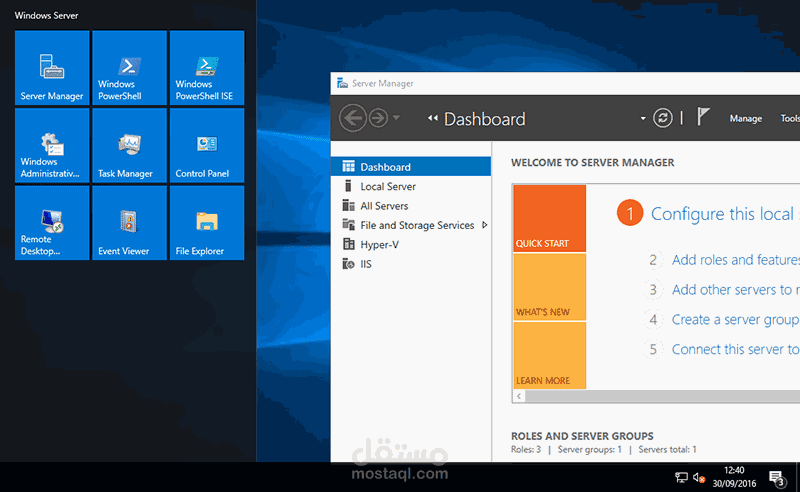Go back with the Server Manager back arrow
Screen dimensions: 800x492
353,118
